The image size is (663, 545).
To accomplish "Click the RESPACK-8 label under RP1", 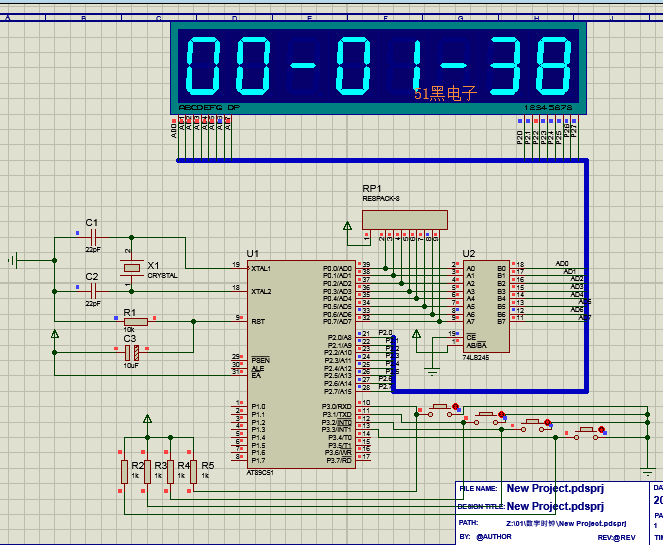I will coord(381,198).
